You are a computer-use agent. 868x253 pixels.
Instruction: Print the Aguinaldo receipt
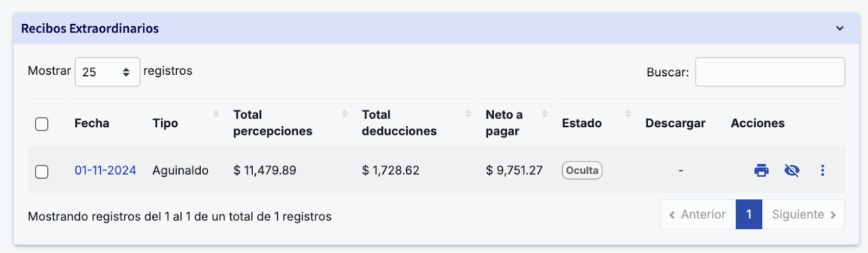click(762, 171)
